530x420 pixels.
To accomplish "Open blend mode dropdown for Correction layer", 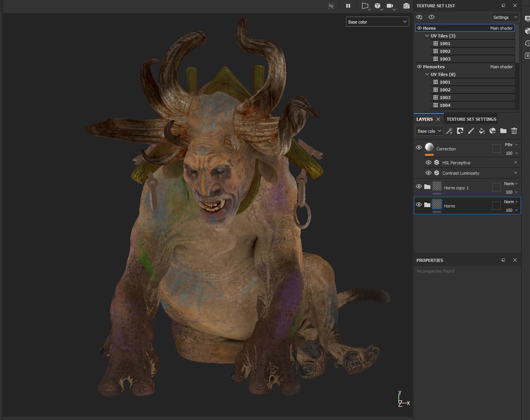I will point(511,145).
